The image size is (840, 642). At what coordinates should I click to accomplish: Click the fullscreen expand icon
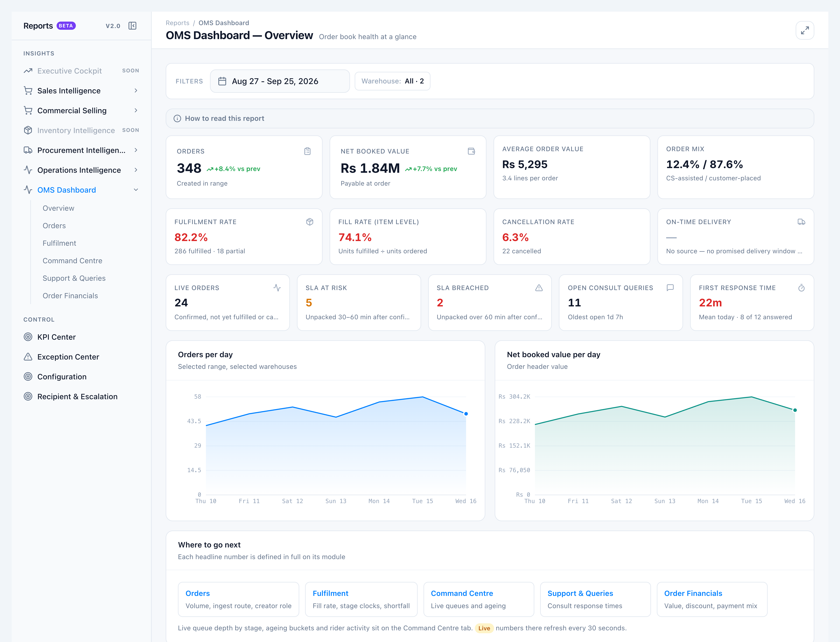point(804,30)
